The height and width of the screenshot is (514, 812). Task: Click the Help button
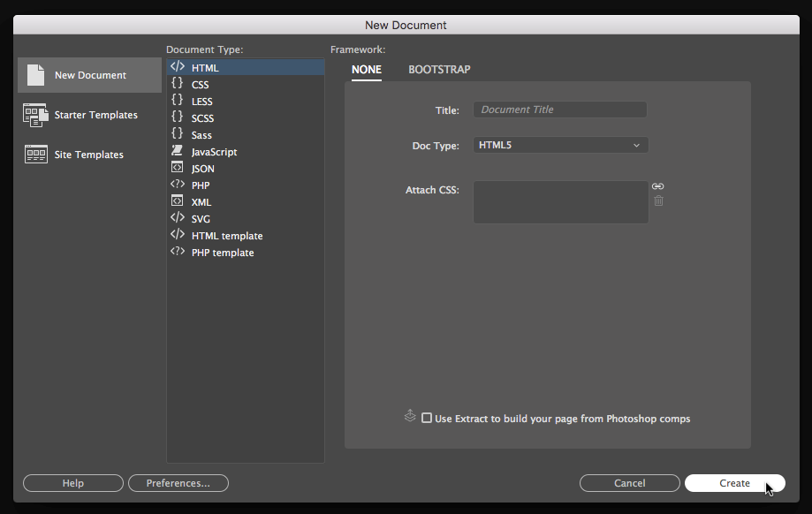[73, 483]
